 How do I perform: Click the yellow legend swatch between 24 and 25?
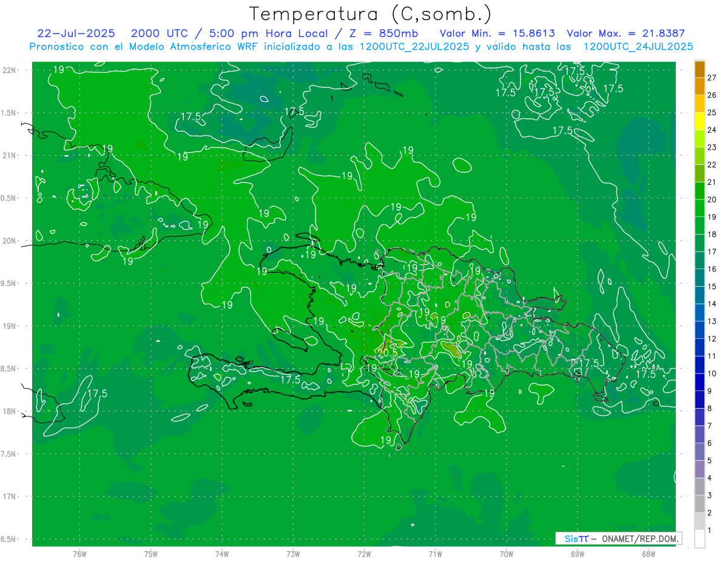pyautogui.click(x=699, y=121)
